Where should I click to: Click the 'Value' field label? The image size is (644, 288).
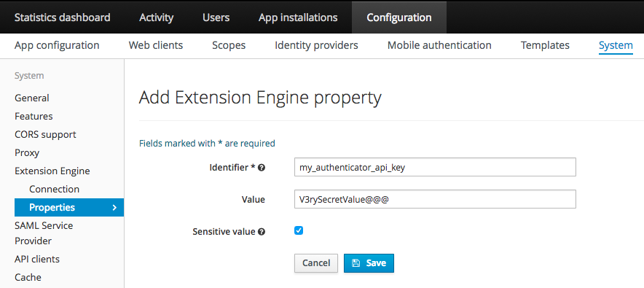pos(254,200)
